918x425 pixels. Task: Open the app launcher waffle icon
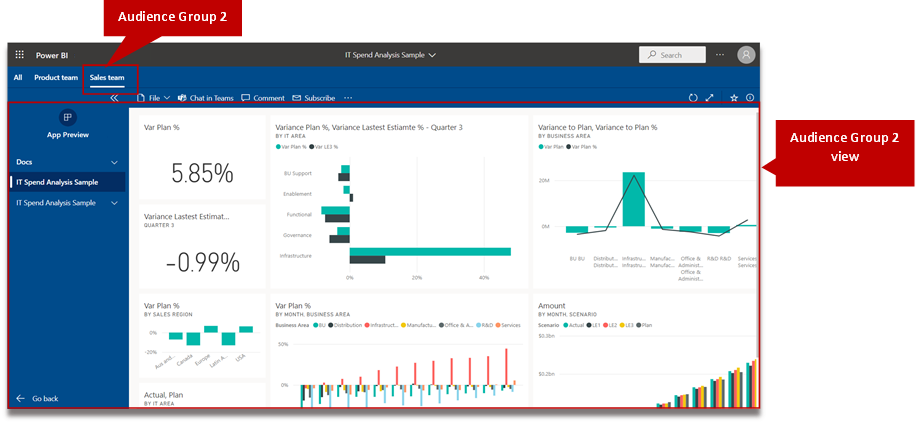19,55
